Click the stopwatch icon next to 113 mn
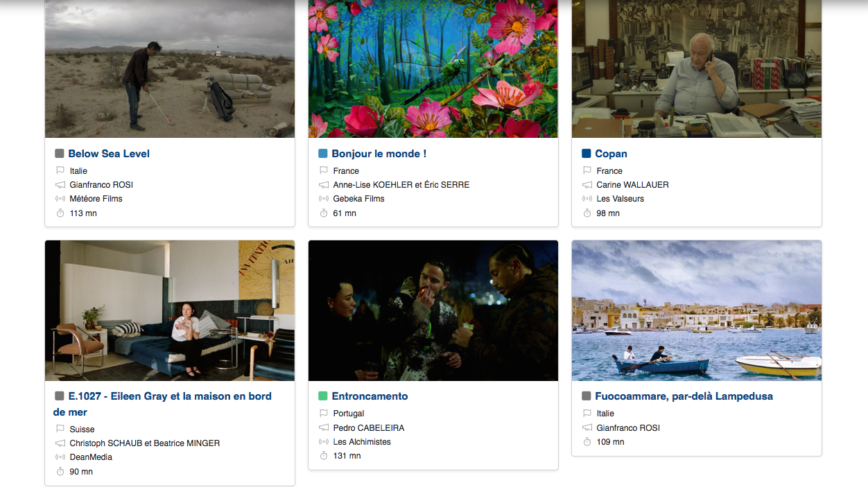Viewport: 868px width, 487px height. [x=60, y=213]
